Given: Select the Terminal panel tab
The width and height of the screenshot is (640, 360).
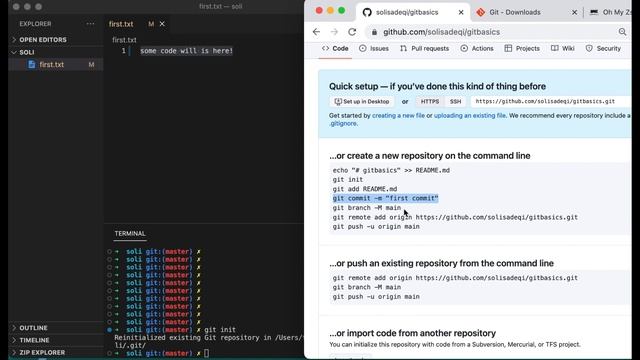Looking at the screenshot, I should coord(130,233).
